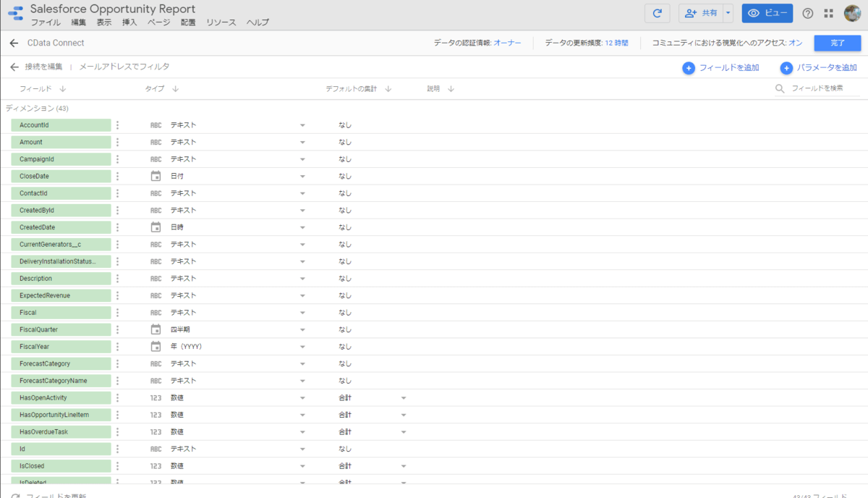
Task: Click パラメータを追加 to add parameter
Action: click(x=819, y=68)
